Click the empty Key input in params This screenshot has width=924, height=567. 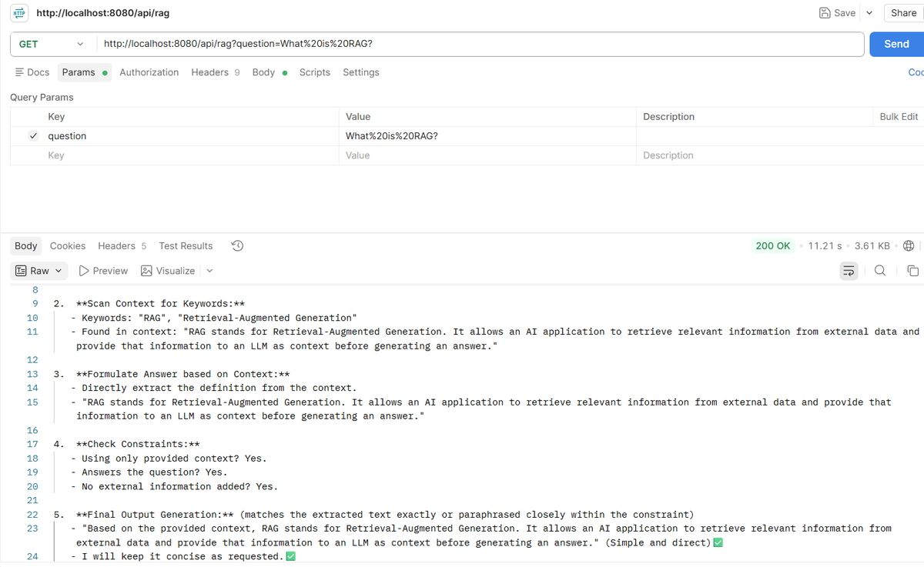(x=191, y=155)
